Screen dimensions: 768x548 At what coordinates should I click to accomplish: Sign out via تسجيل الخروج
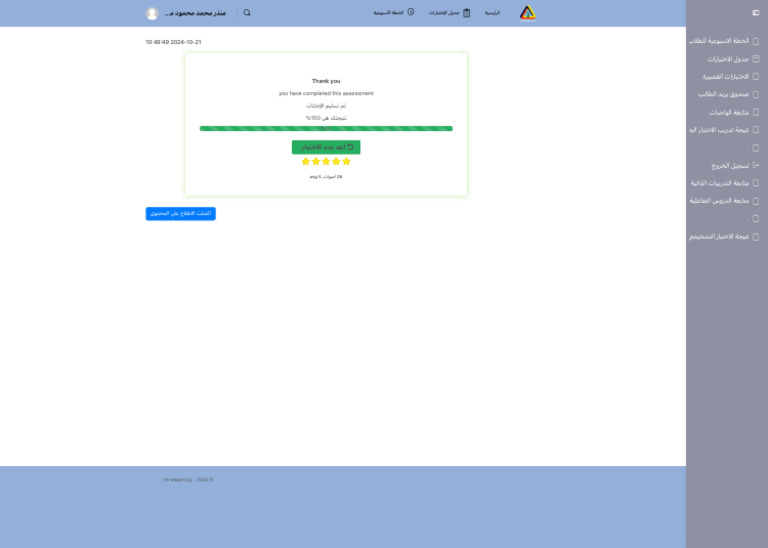tap(735, 166)
